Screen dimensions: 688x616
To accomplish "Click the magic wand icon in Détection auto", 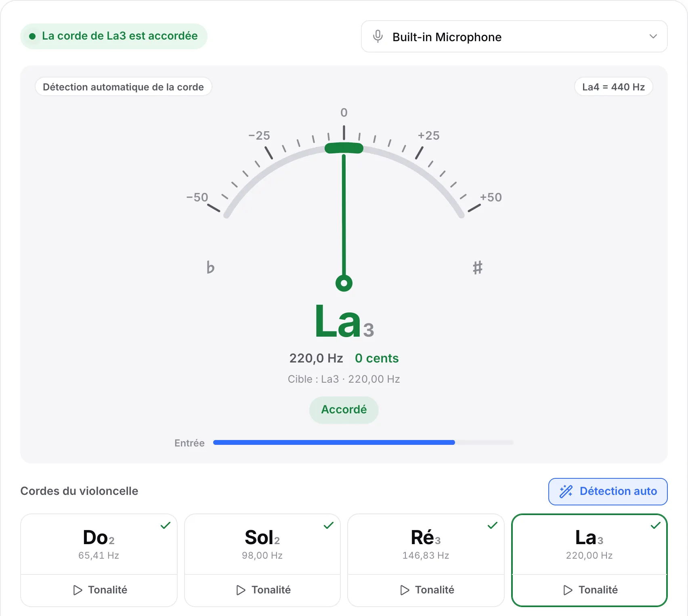I will (566, 491).
